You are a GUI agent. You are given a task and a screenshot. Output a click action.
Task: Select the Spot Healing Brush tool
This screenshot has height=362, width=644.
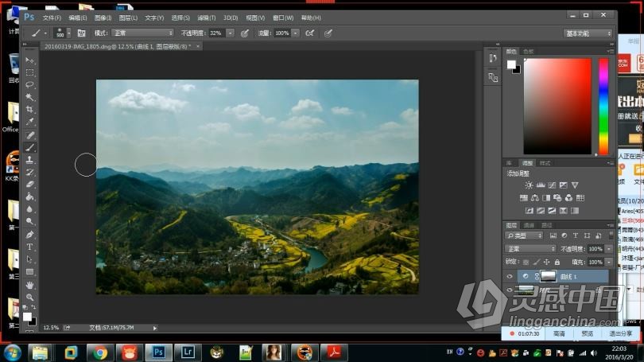[x=30, y=135]
